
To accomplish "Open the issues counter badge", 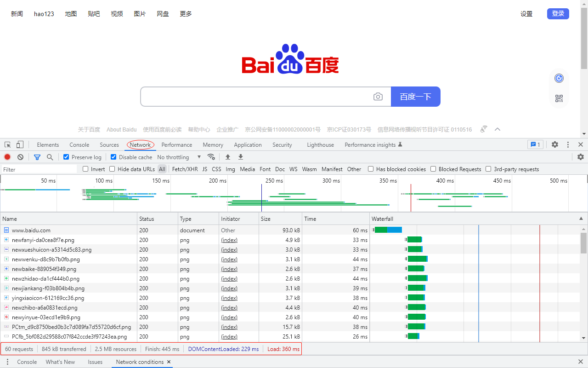I will (x=535, y=144).
